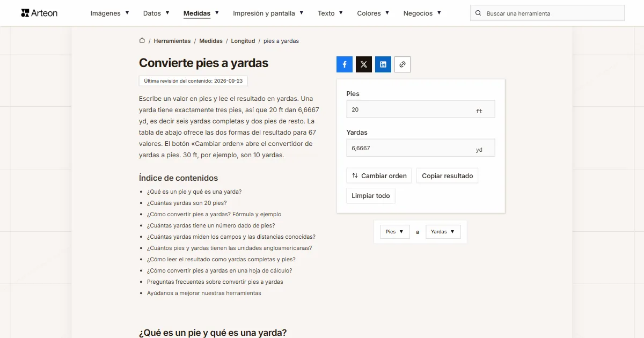
Task: Copy the page link with the chain icon
Action: 402,64
